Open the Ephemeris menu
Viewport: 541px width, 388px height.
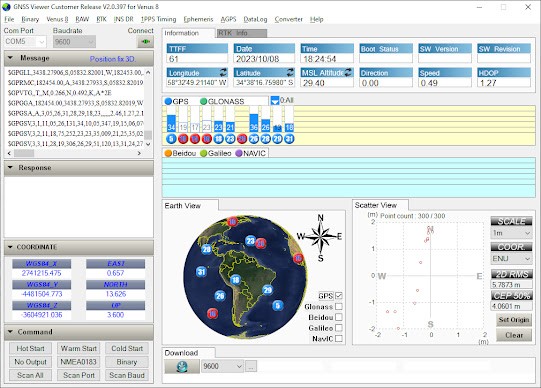point(198,19)
